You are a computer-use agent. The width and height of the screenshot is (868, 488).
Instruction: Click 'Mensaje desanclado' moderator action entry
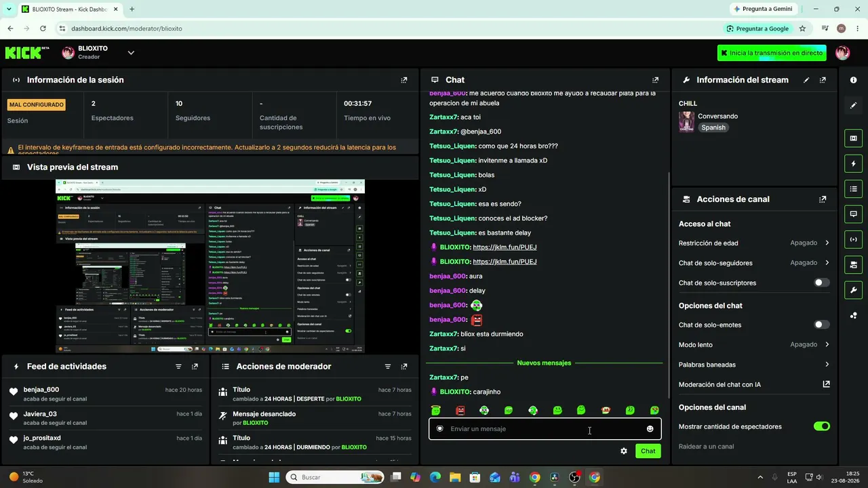(315, 418)
